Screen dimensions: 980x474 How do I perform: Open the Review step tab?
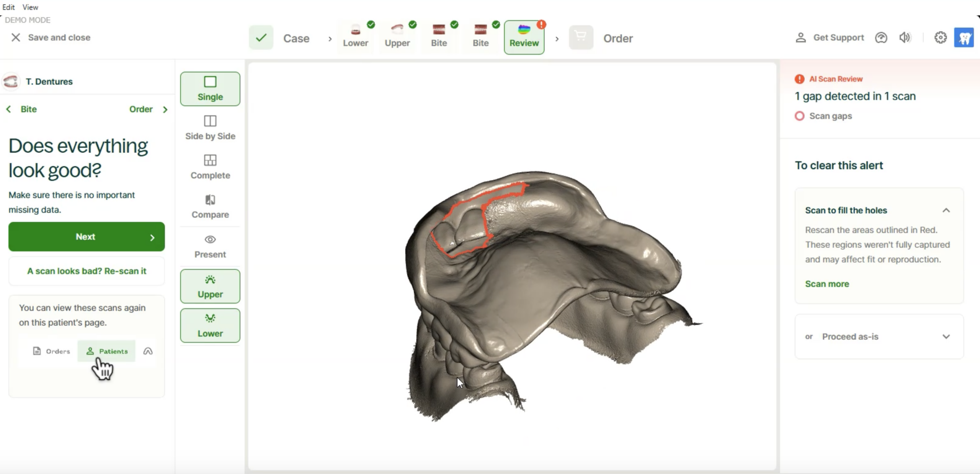[x=524, y=37]
